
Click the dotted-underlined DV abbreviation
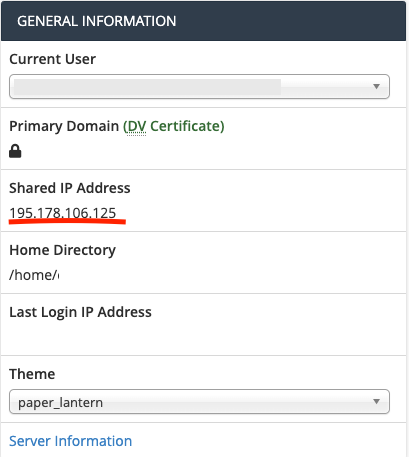137,127
